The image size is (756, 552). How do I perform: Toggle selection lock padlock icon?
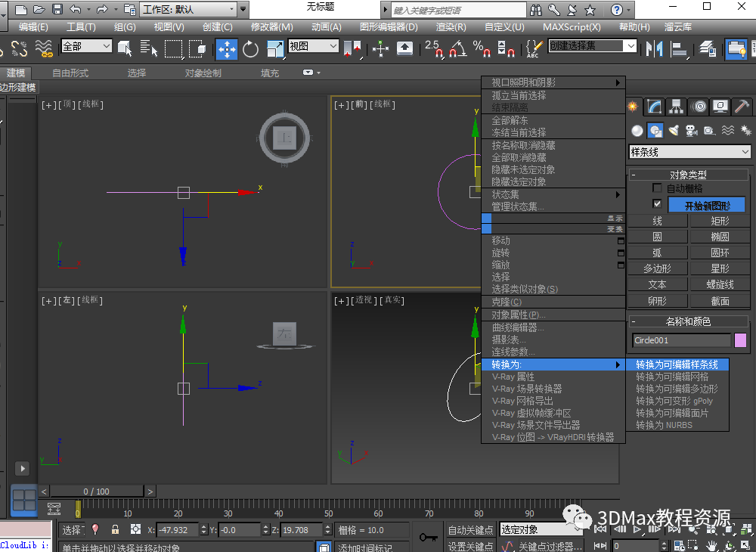pos(115,529)
